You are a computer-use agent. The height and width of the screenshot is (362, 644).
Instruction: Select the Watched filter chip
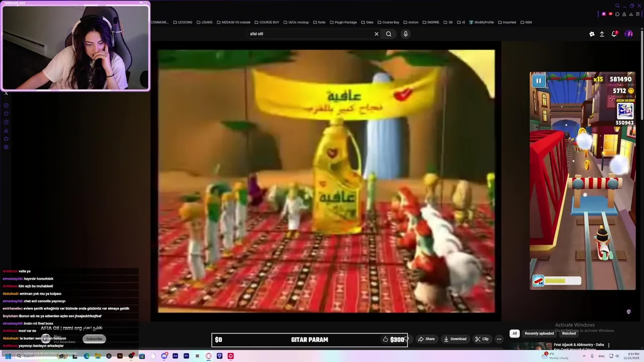(x=569, y=333)
